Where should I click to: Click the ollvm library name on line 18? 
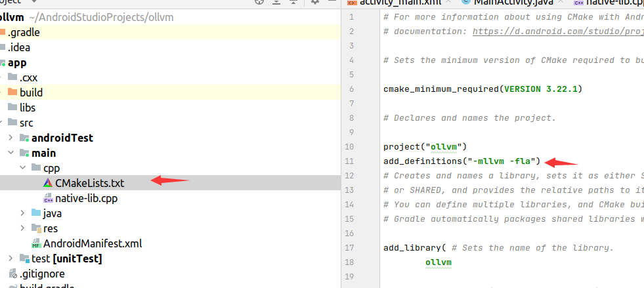pyautogui.click(x=439, y=262)
